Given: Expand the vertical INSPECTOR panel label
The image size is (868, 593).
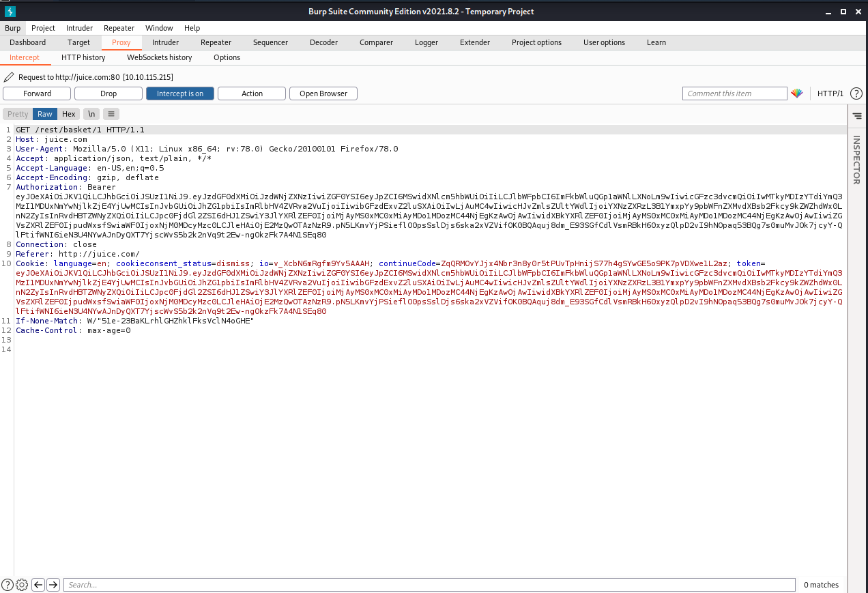Looking at the screenshot, I should click(857, 160).
